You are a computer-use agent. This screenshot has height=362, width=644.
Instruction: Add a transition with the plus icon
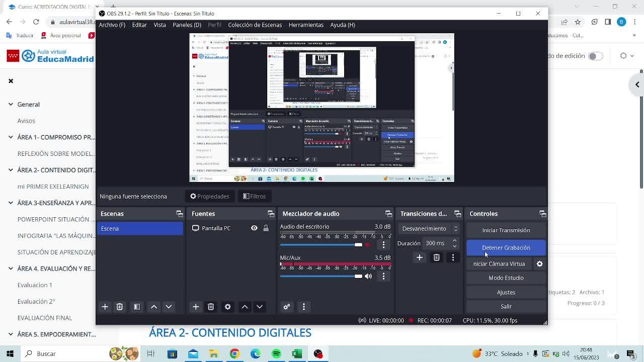point(420,257)
